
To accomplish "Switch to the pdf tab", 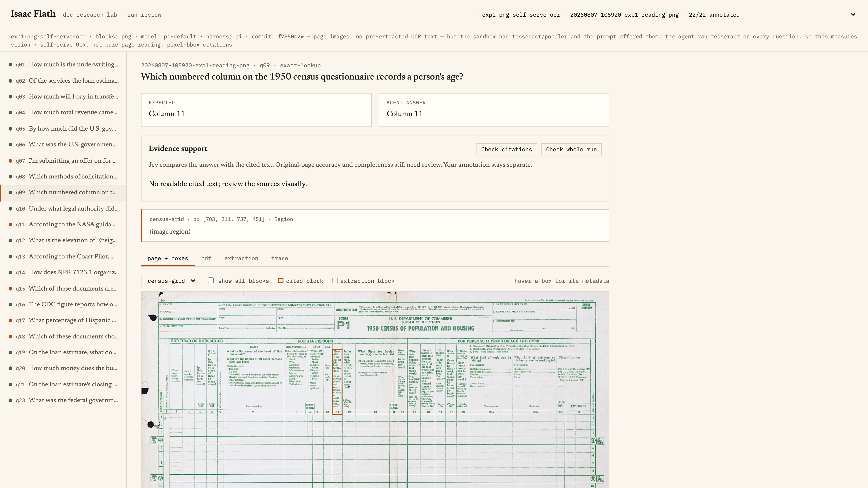I will click(206, 258).
